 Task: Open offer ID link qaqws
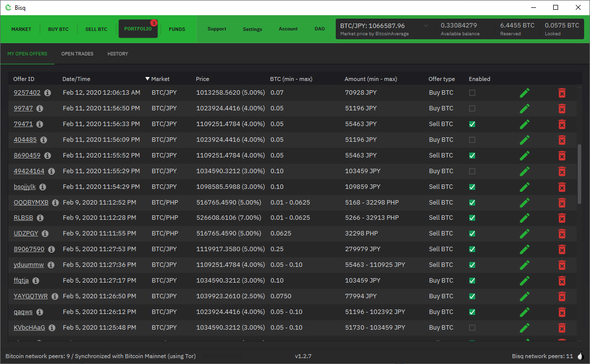(x=23, y=312)
